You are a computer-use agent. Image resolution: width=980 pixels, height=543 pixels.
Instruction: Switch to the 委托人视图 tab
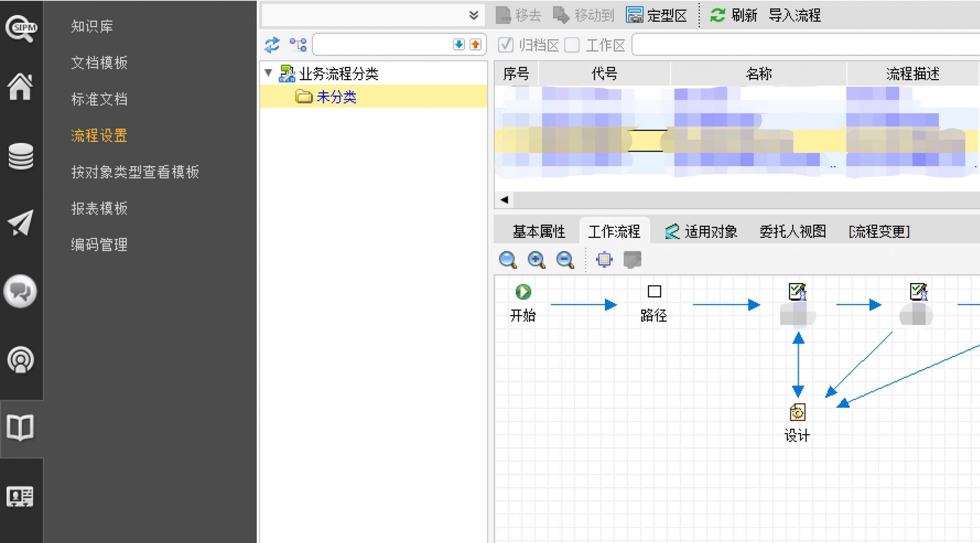(x=793, y=232)
